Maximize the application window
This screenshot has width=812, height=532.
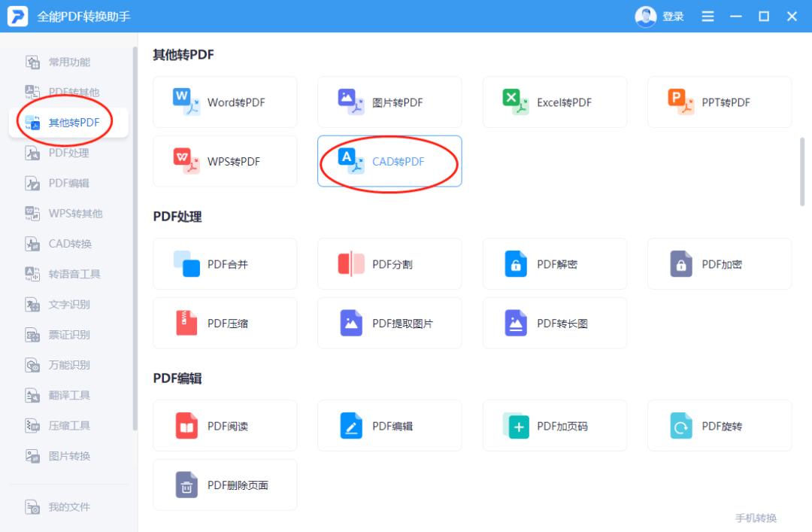pos(764,17)
